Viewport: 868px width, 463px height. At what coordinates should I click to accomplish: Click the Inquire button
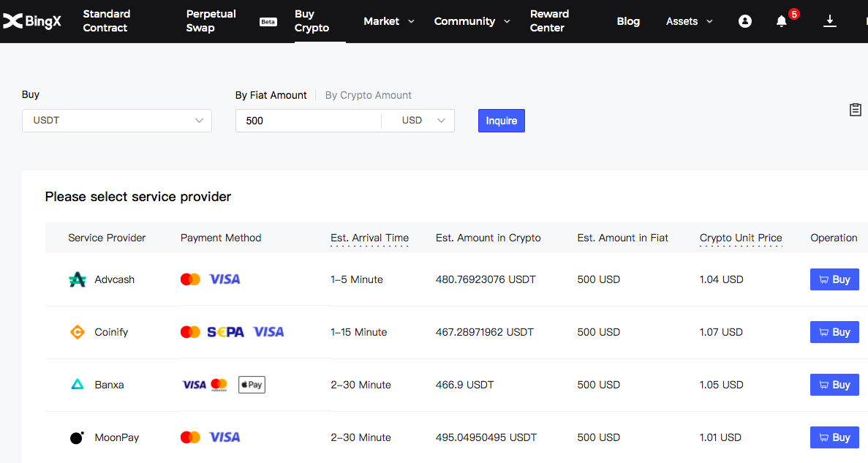pyautogui.click(x=502, y=121)
